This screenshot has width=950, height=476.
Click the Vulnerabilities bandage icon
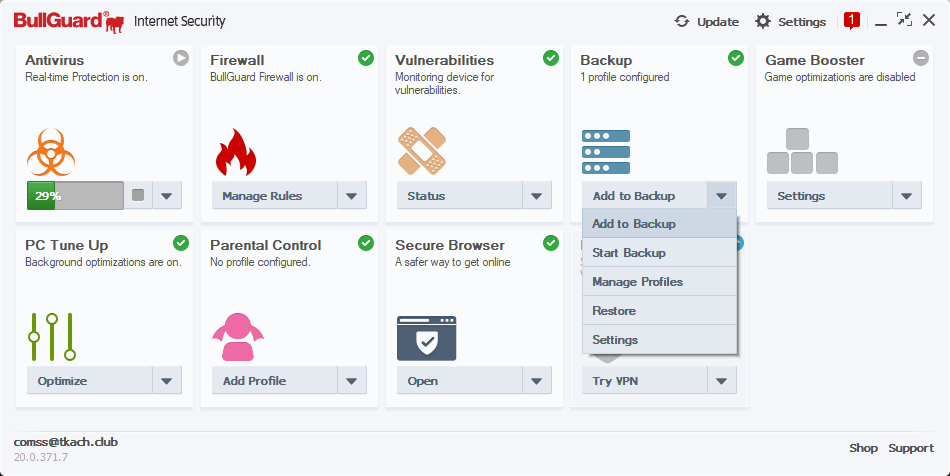[x=421, y=151]
